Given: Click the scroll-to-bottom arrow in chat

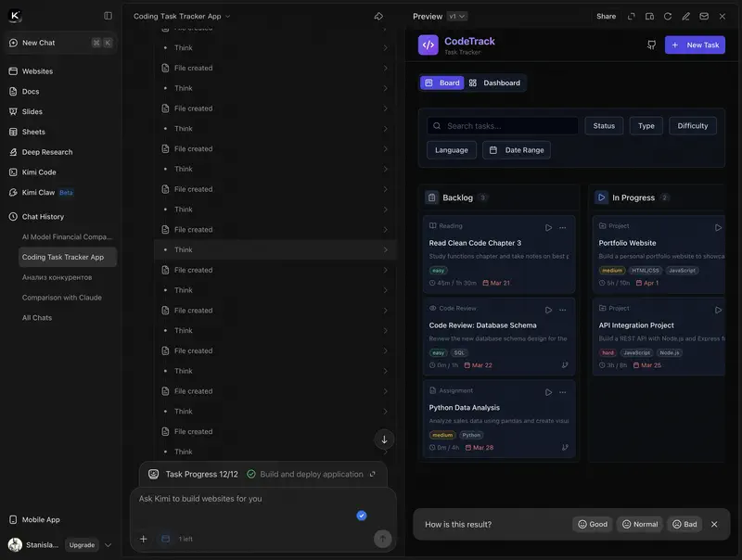Looking at the screenshot, I should (x=384, y=439).
